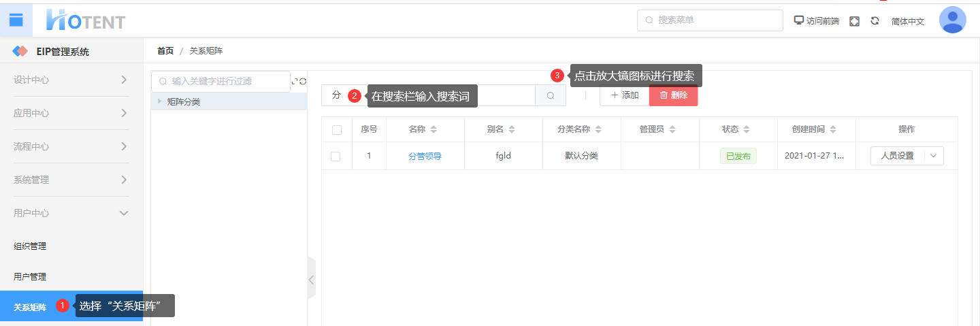
Task: Expand the 应用中心 menu
Action: tap(71, 113)
